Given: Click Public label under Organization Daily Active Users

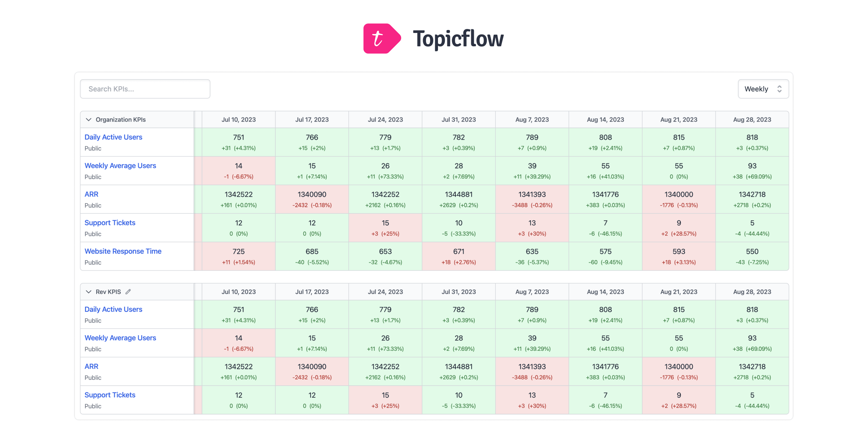Looking at the screenshot, I should pyautogui.click(x=93, y=148).
